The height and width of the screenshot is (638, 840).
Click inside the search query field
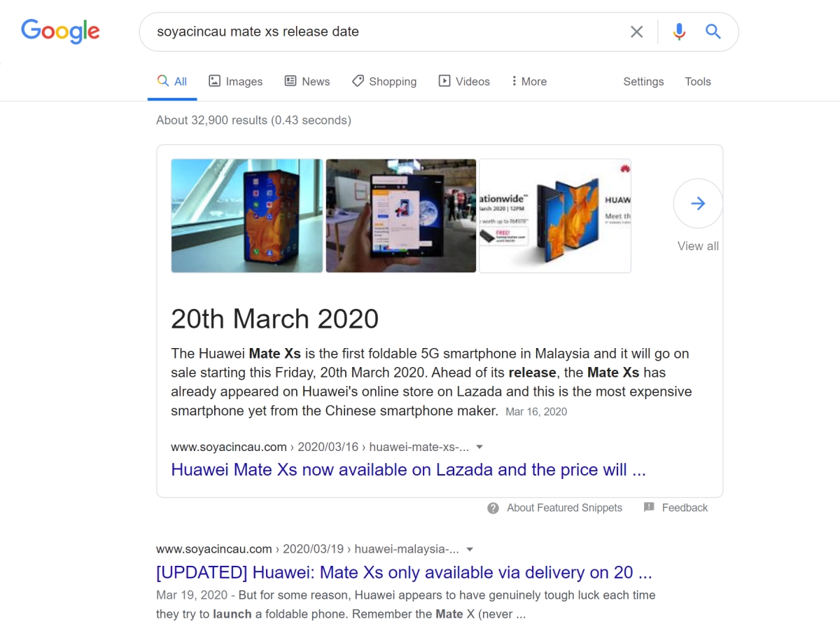tap(385, 32)
